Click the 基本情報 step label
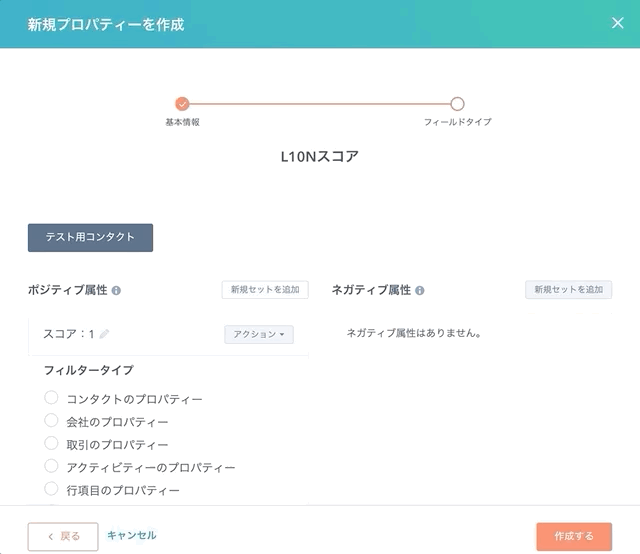Screen dimensions: 640x554 tap(182, 122)
